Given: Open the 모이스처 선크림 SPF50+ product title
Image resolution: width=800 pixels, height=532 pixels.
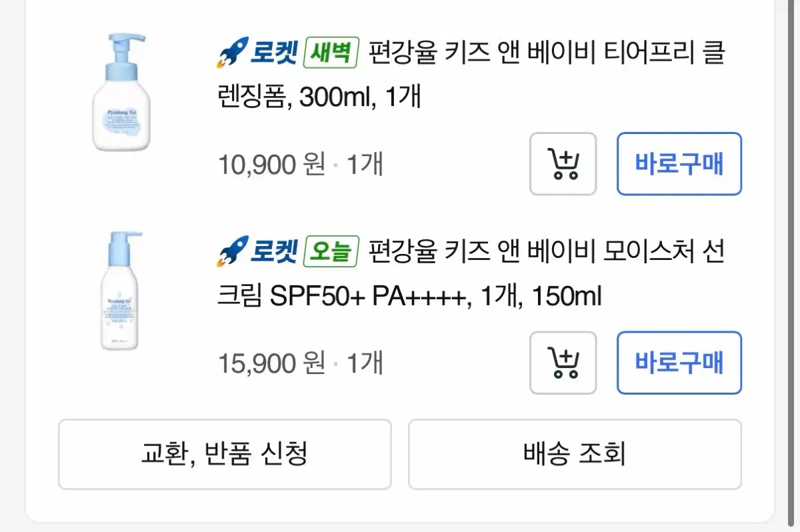Looking at the screenshot, I should coord(471,274).
